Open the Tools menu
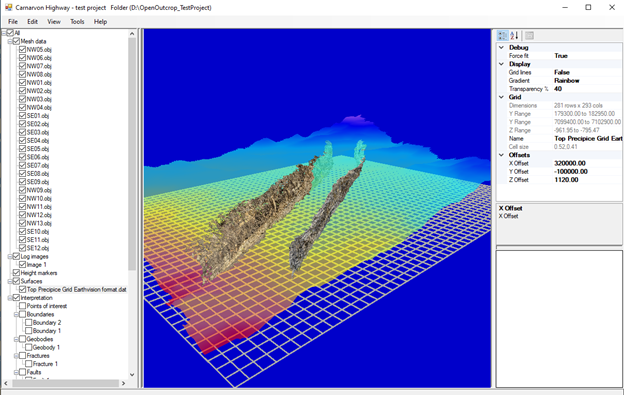Viewport: 624px width, 395px height. [77, 21]
